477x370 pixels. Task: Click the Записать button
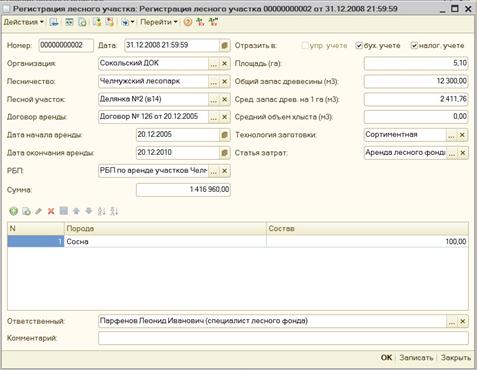416,358
